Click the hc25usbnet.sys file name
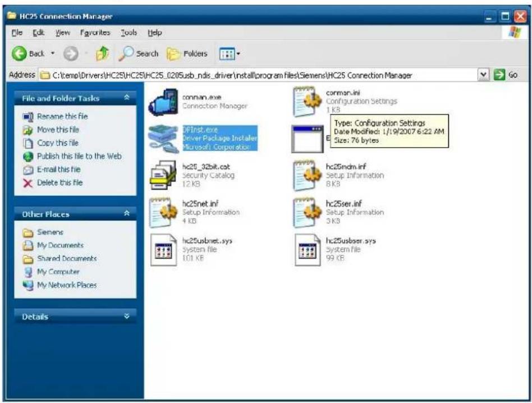 [x=207, y=241]
